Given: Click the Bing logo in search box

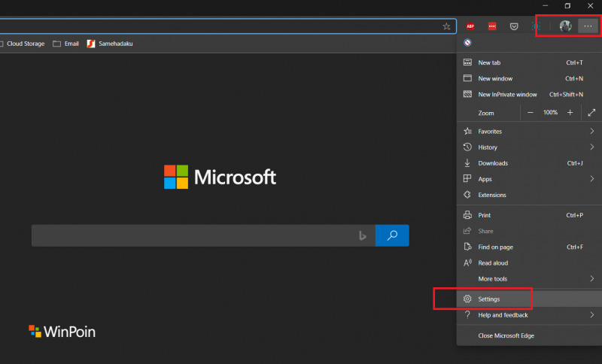Looking at the screenshot, I should tap(363, 235).
